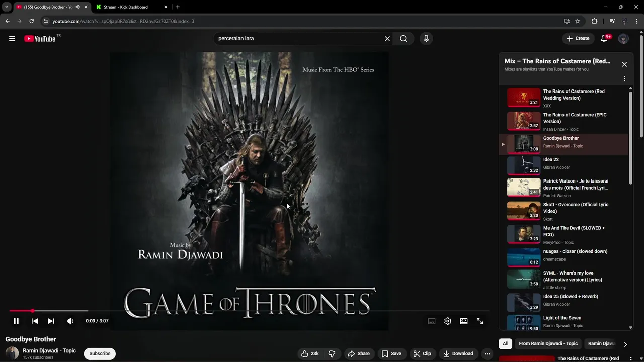Image resolution: width=644 pixels, height=362 pixels.
Task: Download the video
Action: click(x=458, y=354)
